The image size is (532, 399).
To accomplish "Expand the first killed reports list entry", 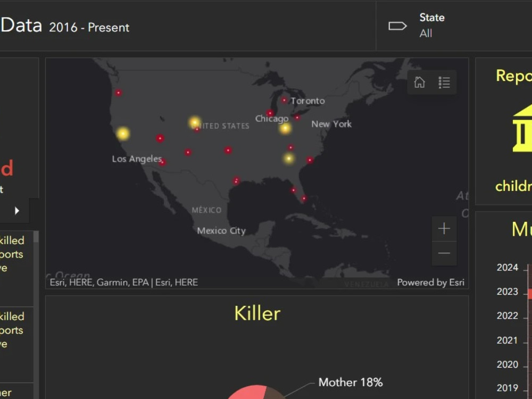I will tap(13, 254).
